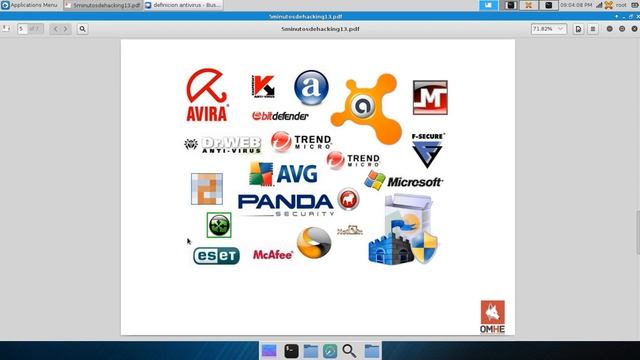Switch to definicion antivirus browser window
Screen dimensions: 640x360
tap(183, 5)
